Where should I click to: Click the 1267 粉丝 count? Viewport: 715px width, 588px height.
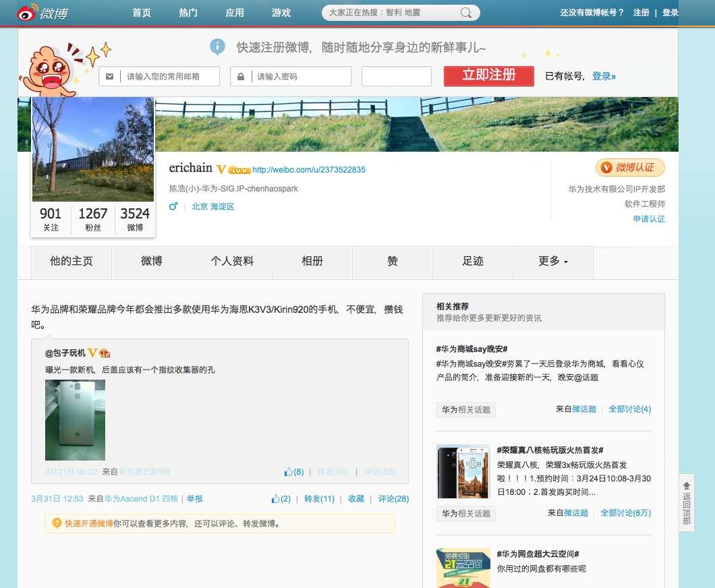click(x=93, y=218)
